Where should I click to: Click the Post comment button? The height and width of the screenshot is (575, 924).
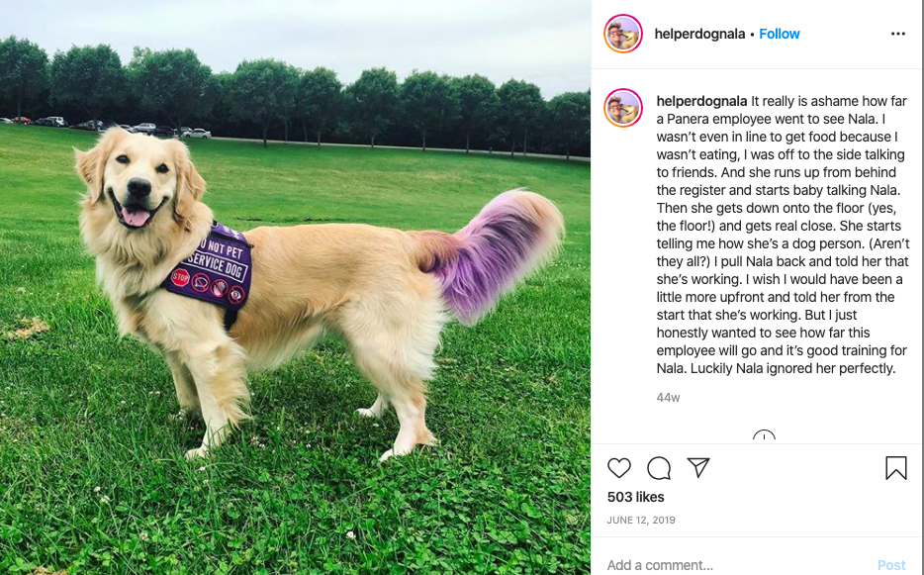(x=891, y=565)
